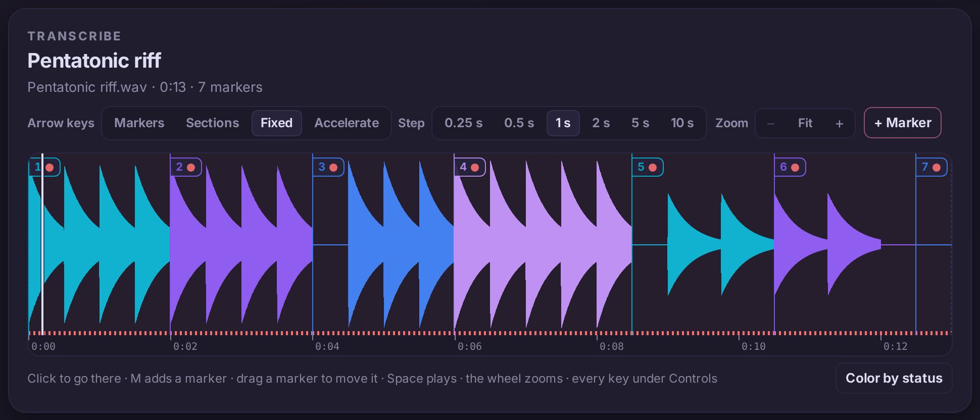980x420 pixels.
Task: Choose the 1 s step size
Action: tap(563, 123)
